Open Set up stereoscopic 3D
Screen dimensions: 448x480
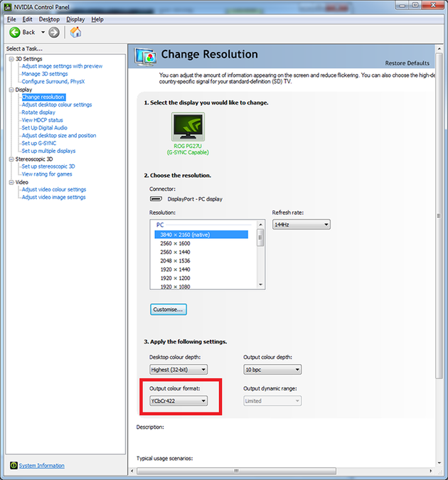[48, 166]
